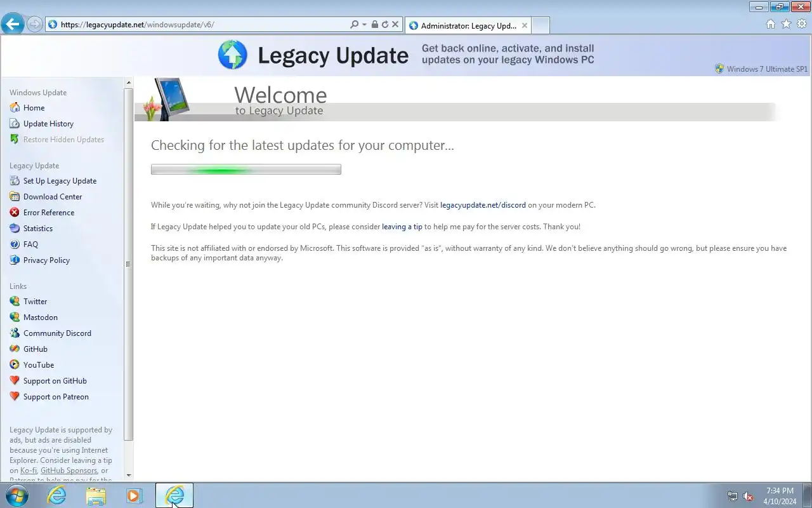Open Favorites star icon
Screen dimensions: 812x508
click(786, 24)
